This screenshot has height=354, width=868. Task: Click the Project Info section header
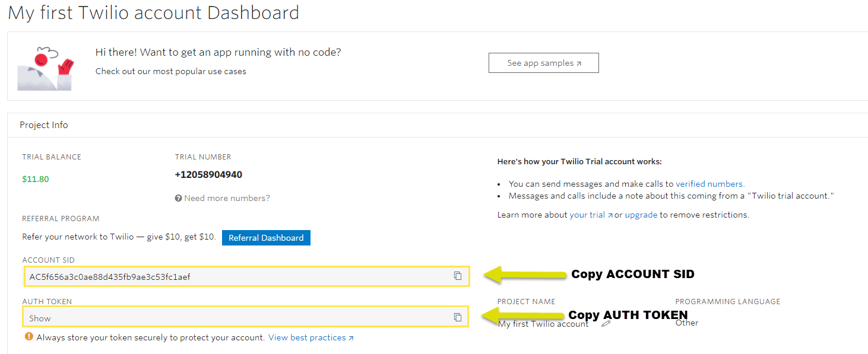44,125
